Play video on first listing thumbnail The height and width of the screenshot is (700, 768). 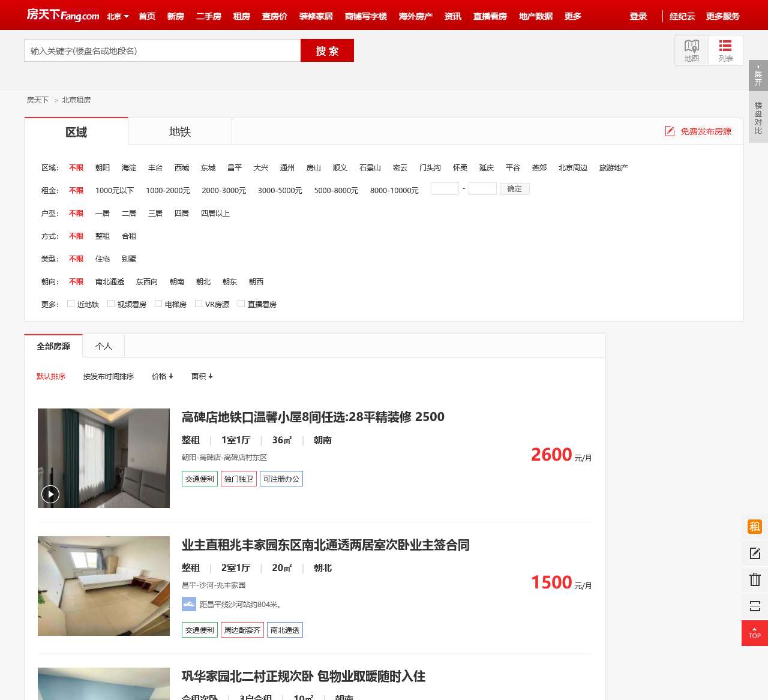click(x=50, y=494)
